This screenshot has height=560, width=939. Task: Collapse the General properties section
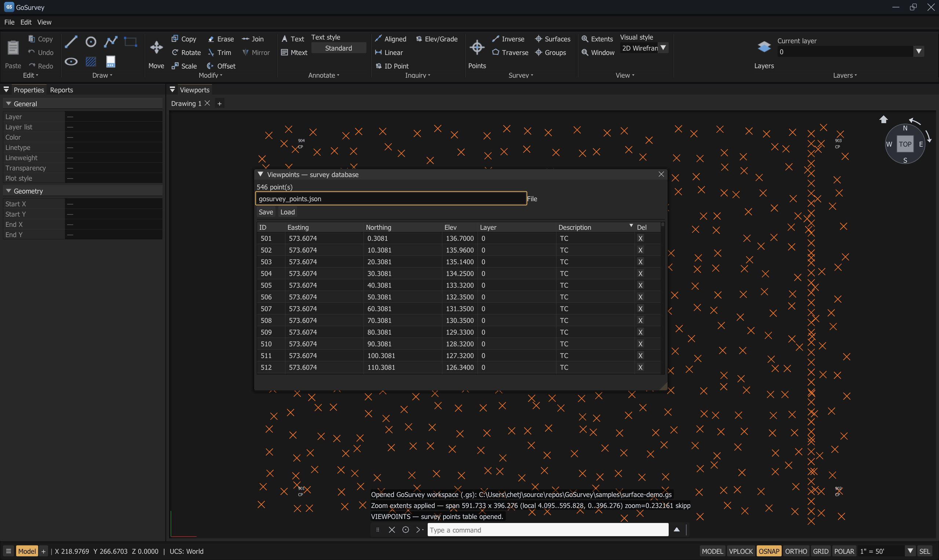coord(8,103)
